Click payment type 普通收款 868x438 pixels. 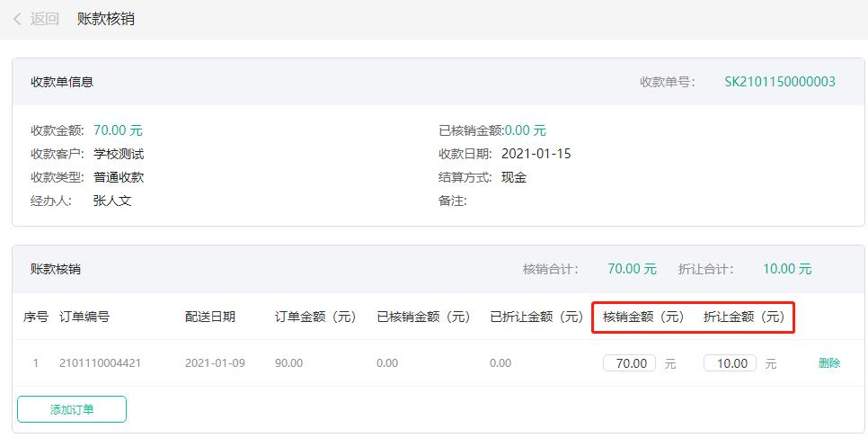coord(119,177)
